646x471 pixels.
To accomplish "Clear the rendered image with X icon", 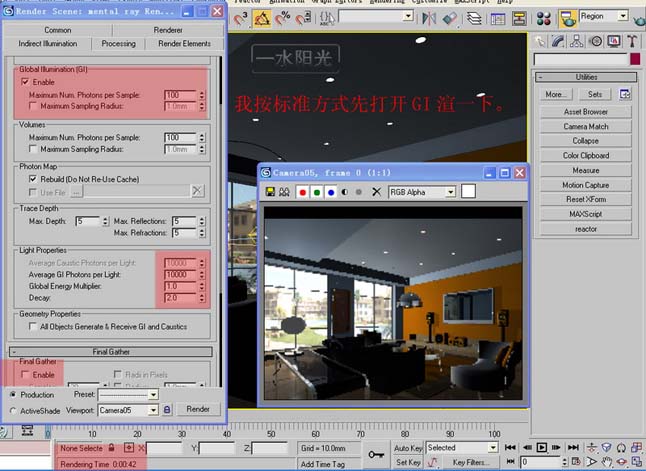I will pos(376,192).
